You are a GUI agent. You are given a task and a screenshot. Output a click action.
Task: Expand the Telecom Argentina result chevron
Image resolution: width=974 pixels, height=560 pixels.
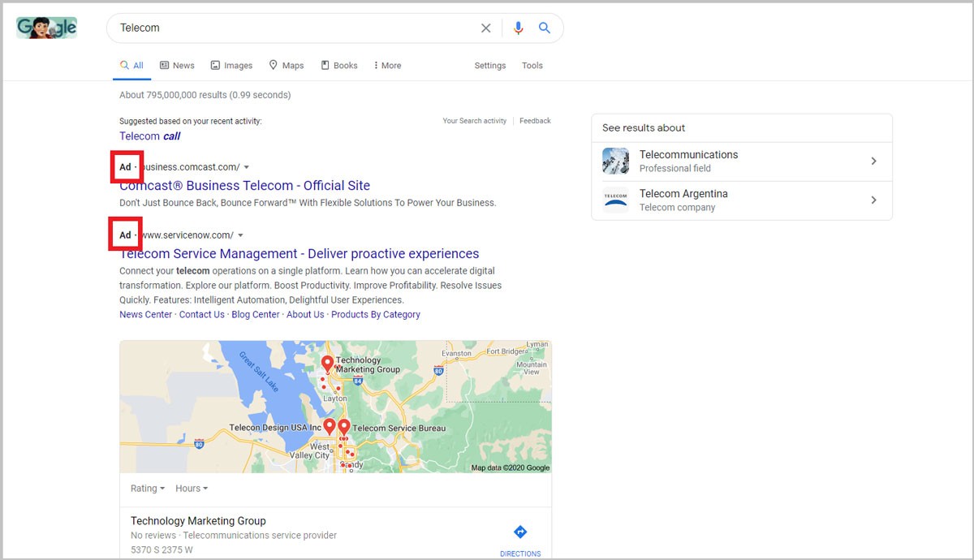coord(874,200)
